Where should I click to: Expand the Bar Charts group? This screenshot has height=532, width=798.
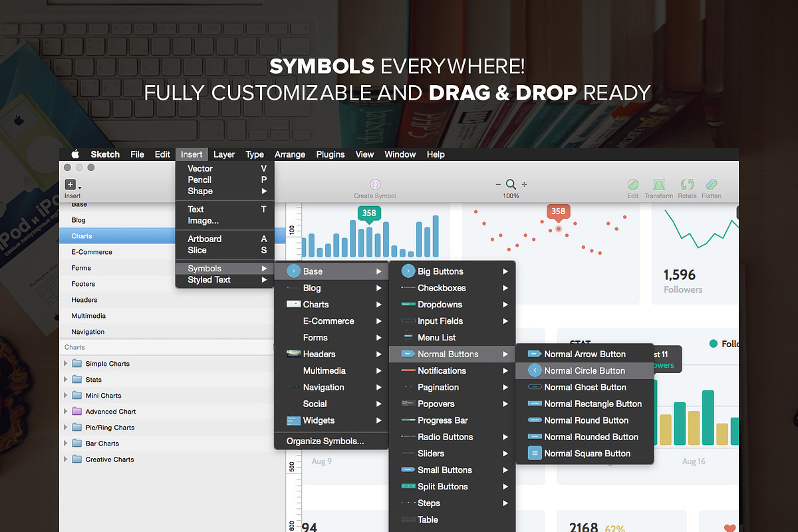pos(65,444)
